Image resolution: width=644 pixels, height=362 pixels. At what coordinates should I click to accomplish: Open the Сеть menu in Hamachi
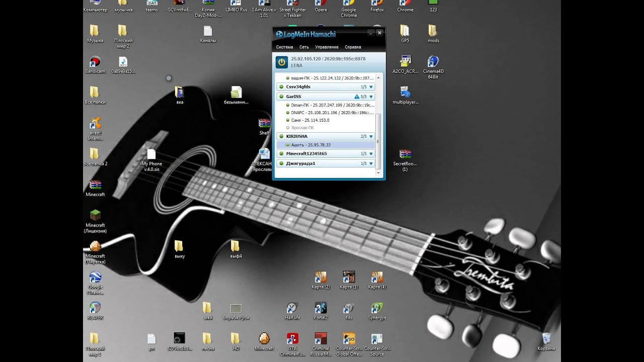coord(304,47)
